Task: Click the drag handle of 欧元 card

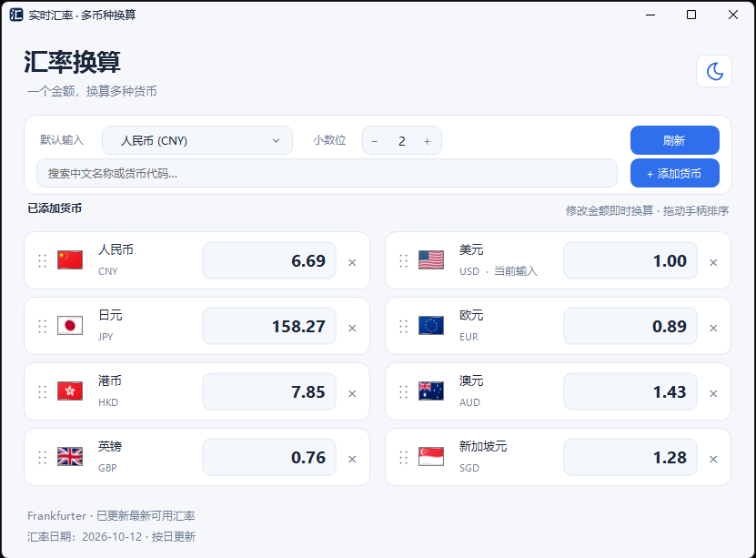Action: click(404, 327)
